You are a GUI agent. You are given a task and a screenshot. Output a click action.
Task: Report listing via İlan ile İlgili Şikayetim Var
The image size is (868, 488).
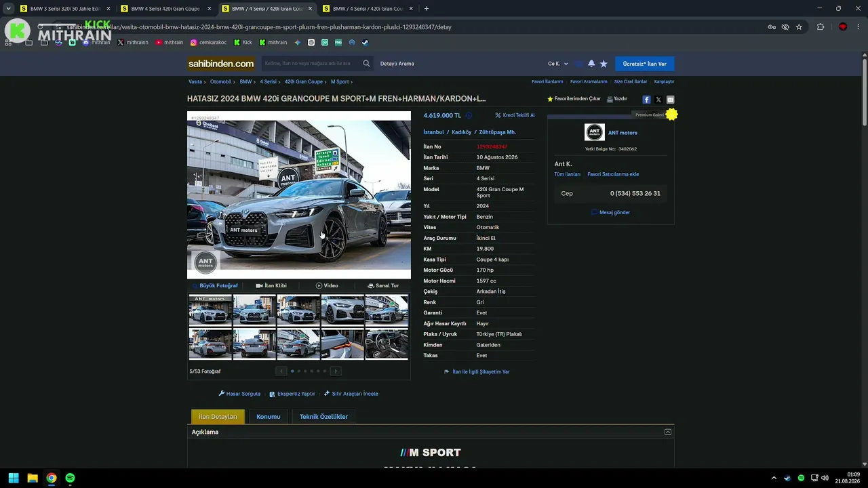(477, 372)
